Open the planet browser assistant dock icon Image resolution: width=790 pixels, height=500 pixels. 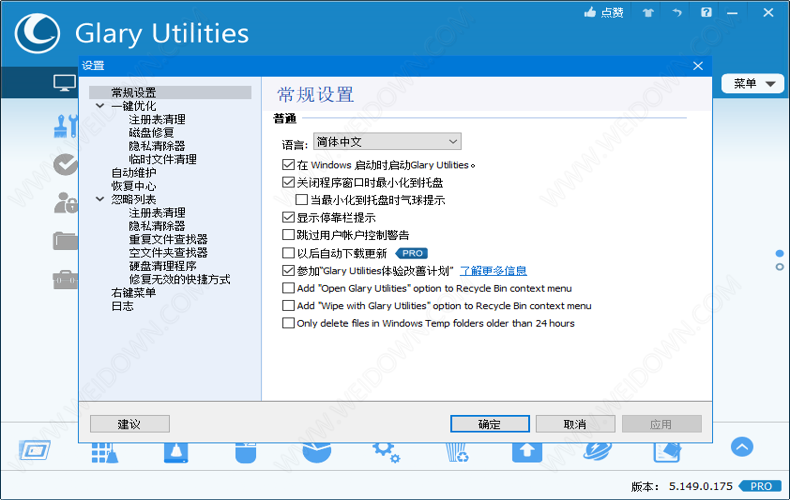(x=598, y=451)
